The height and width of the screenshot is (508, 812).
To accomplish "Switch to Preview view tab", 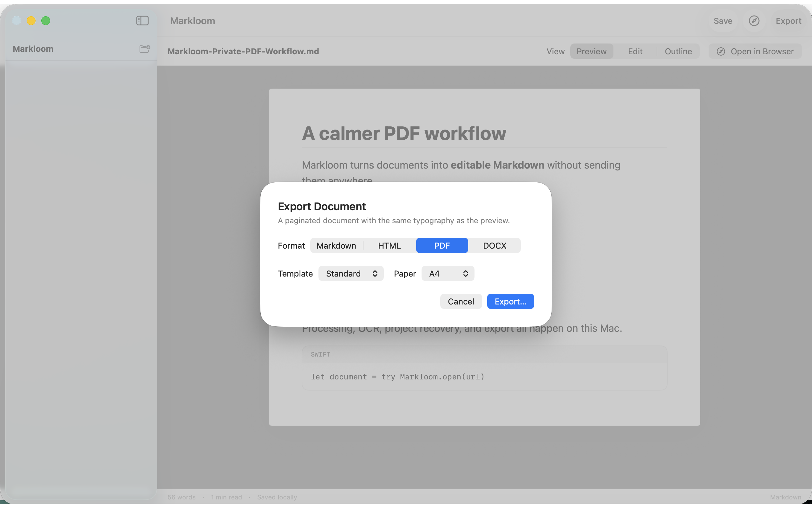I will pos(592,51).
